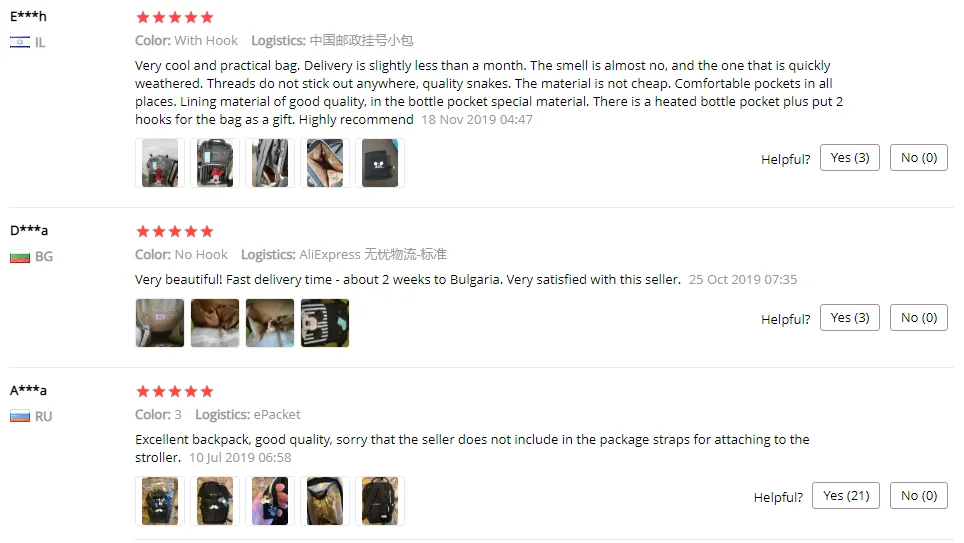Click Yes (21) on A***a's review
This screenshot has width=964, height=543.
pyautogui.click(x=846, y=496)
